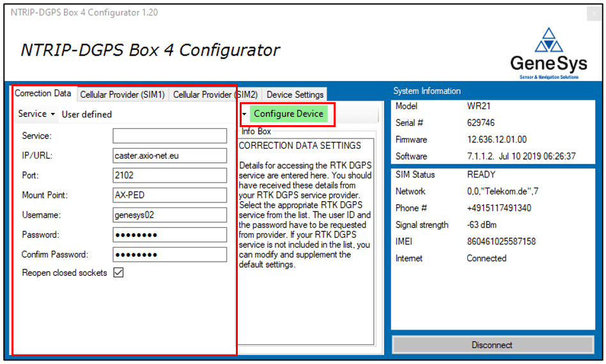606x364 pixels.
Task: Close the configurator window
Action: [594, 14]
